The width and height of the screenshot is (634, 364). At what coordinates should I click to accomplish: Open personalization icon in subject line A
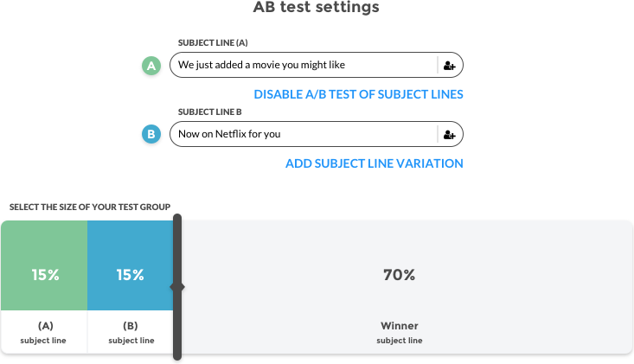[449, 65]
